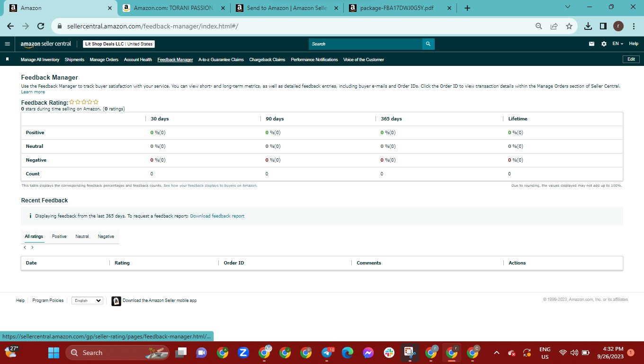Launch Zoom from the taskbar
Image resolution: width=644 pixels, height=364 pixels.
click(x=243, y=353)
